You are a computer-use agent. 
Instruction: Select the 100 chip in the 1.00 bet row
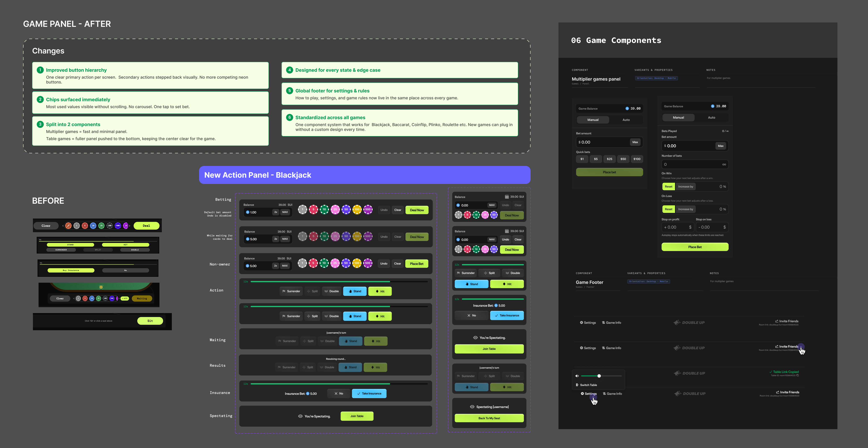[357, 210]
